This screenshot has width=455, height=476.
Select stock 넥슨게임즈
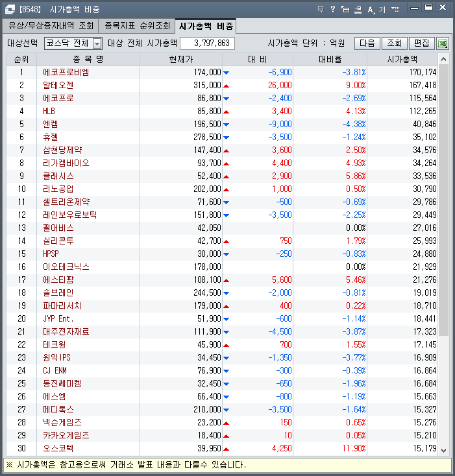pyautogui.click(x=62, y=423)
